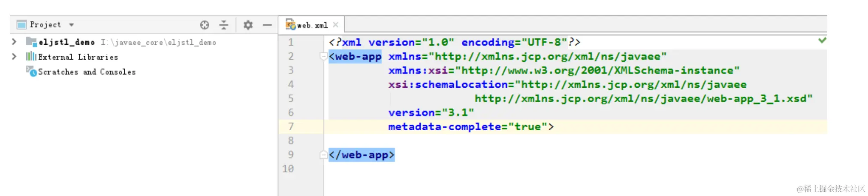
Task: Click the eljstl_demo module folder icon
Action: click(31, 42)
